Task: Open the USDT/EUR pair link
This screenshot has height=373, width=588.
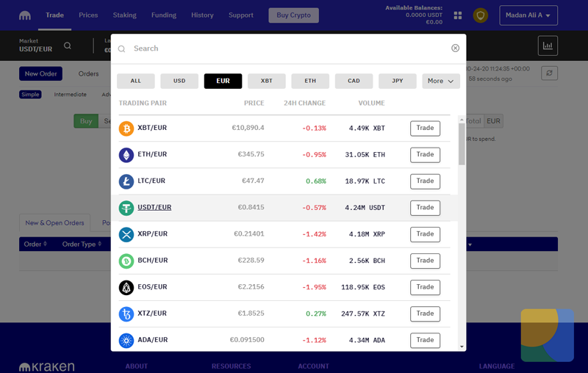Action: 154,207
